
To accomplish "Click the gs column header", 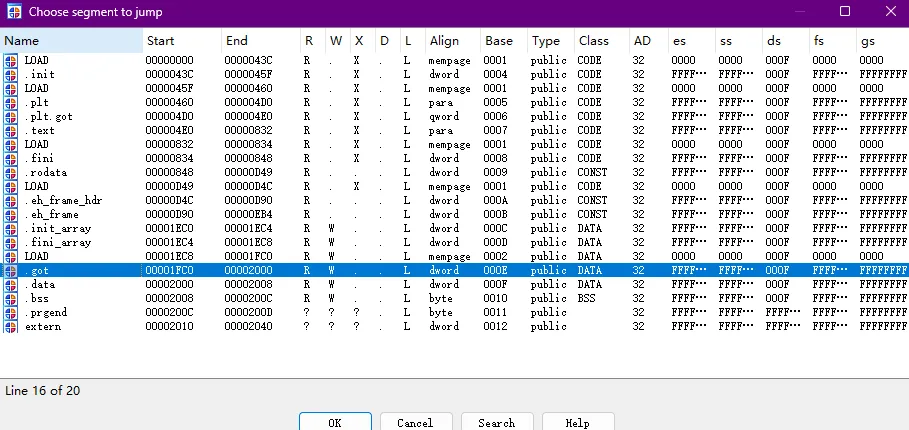I will (x=882, y=41).
